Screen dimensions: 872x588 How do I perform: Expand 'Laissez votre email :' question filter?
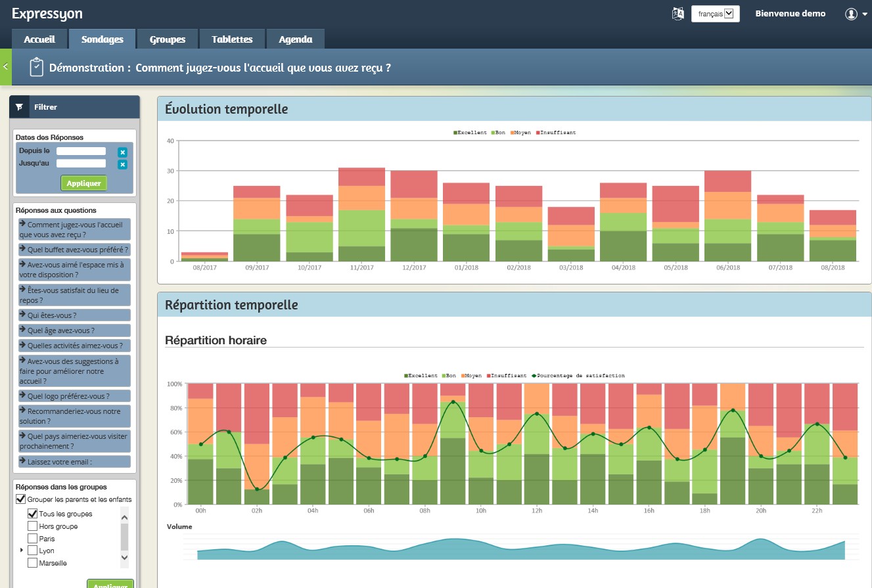click(74, 462)
